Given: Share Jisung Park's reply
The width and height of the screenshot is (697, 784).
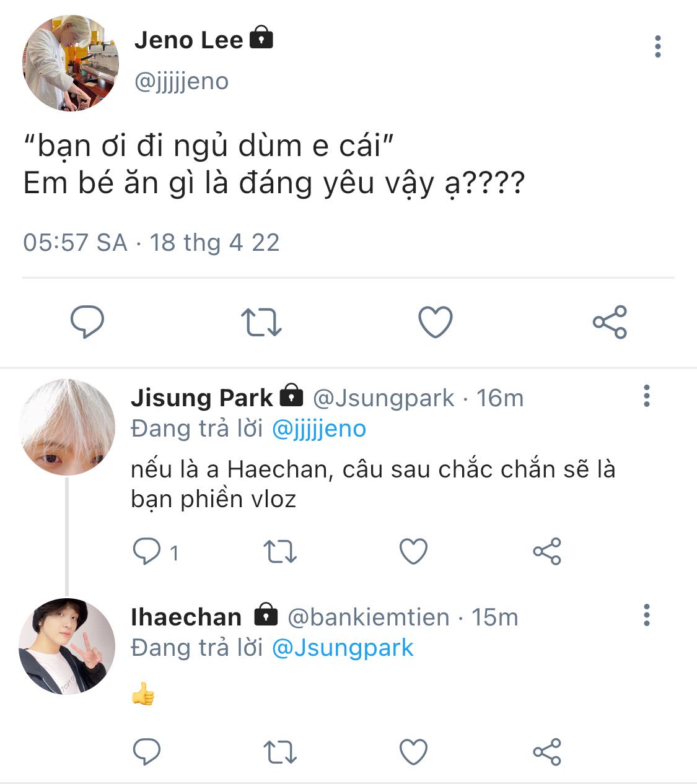Looking at the screenshot, I should point(546,551).
